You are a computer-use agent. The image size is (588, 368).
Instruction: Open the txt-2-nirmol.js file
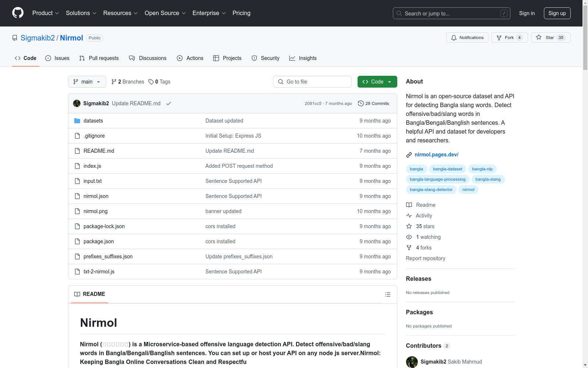[99, 272]
